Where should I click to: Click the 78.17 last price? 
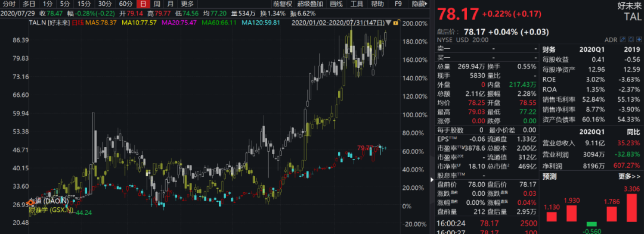click(457, 14)
